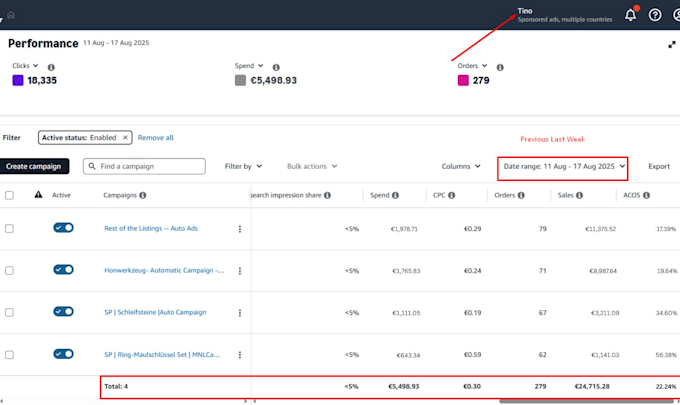Click the Remove all filters link
Viewport: 680px width, 405px height.
coord(156,138)
